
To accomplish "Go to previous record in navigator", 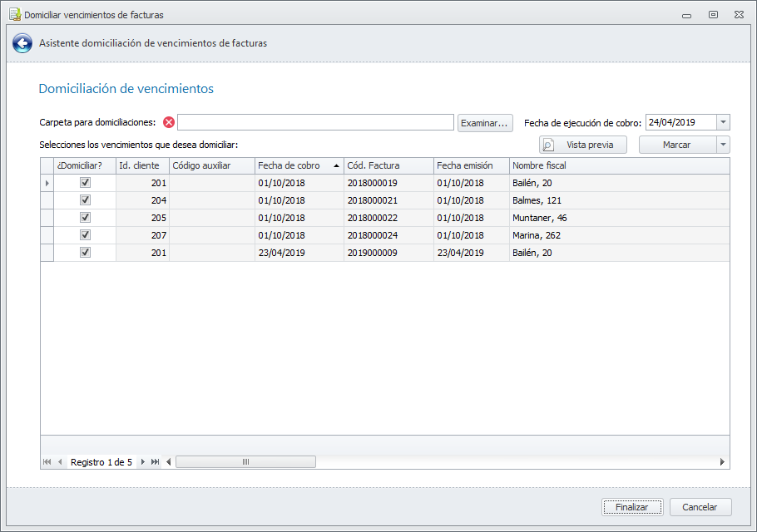I will (60, 462).
